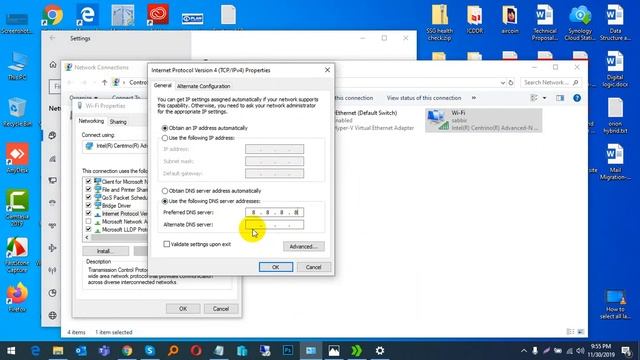Screen dimensions: 640x360
Task: Toggle File and Printer Sharing checkbox
Action: [88, 189]
